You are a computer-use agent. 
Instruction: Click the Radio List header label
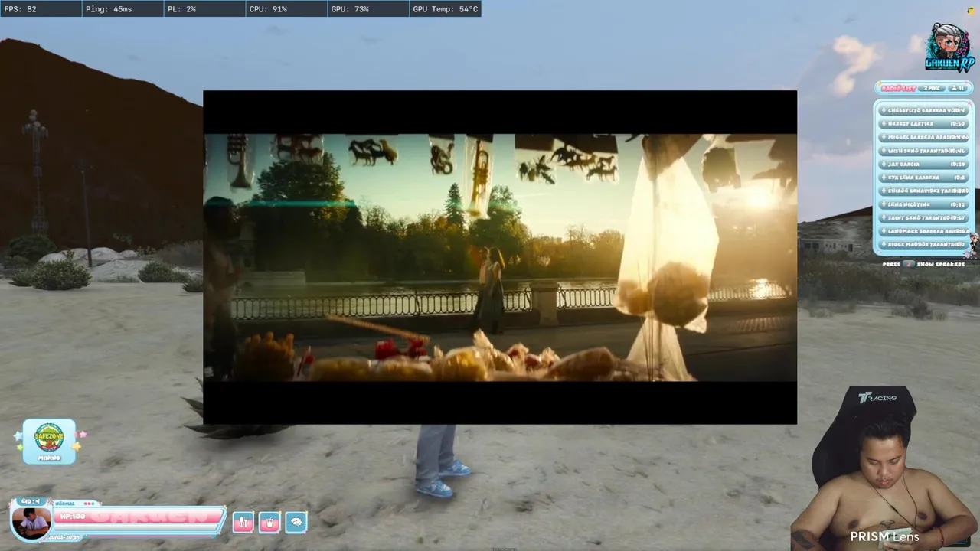click(898, 88)
